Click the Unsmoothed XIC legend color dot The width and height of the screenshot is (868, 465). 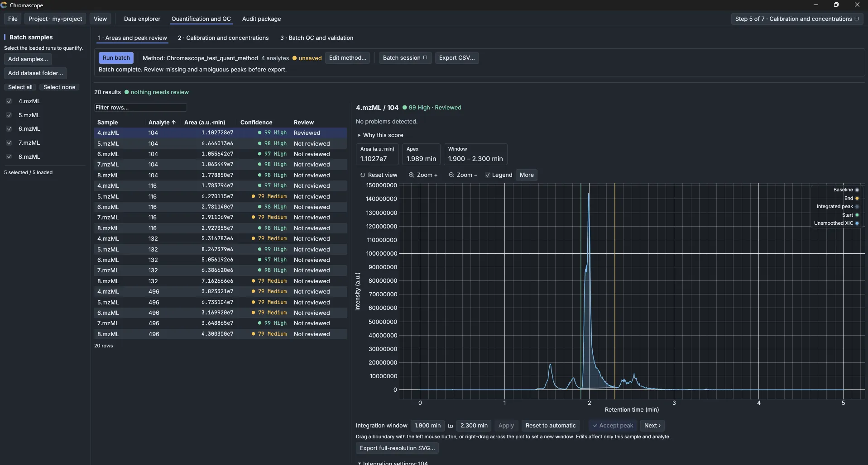(x=857, y=223)
